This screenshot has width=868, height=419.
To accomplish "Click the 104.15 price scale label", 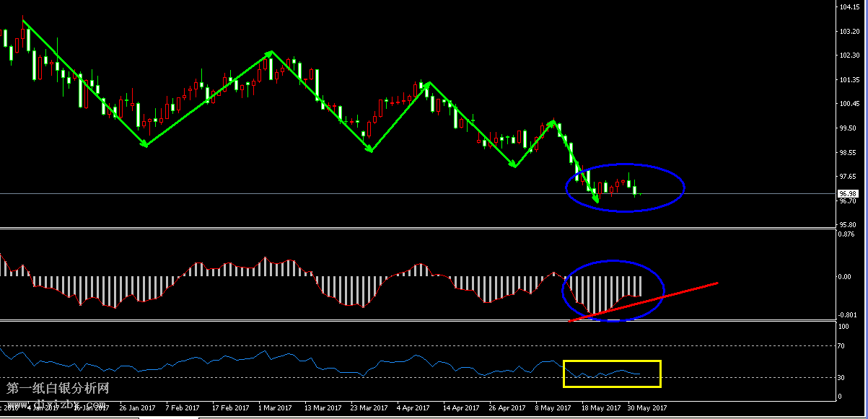I will tap(849, 7).
